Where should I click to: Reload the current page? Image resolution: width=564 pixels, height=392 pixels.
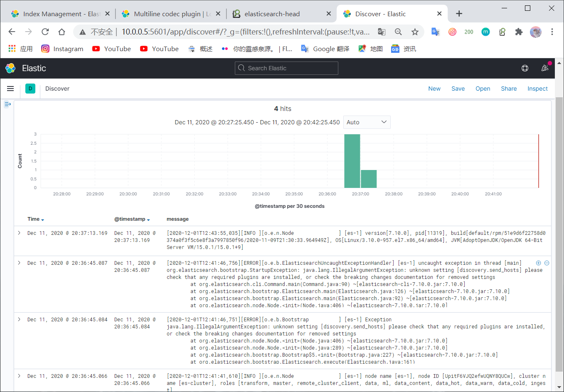[45, 32]
